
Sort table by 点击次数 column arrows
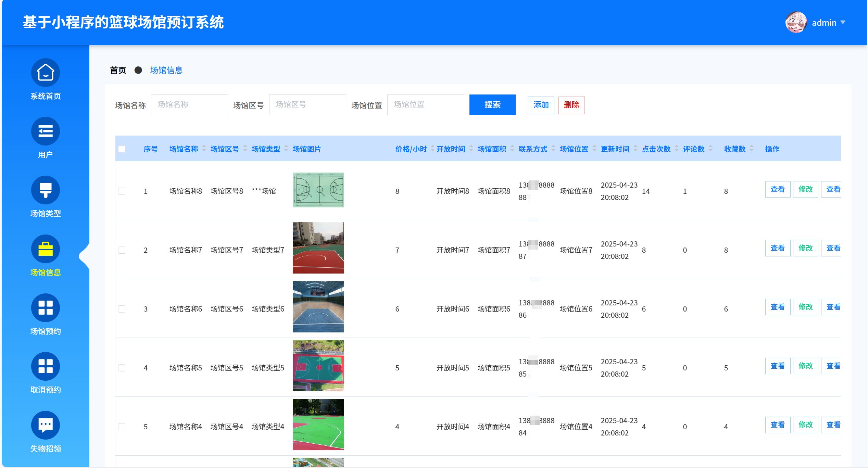[x=677, y=148]
